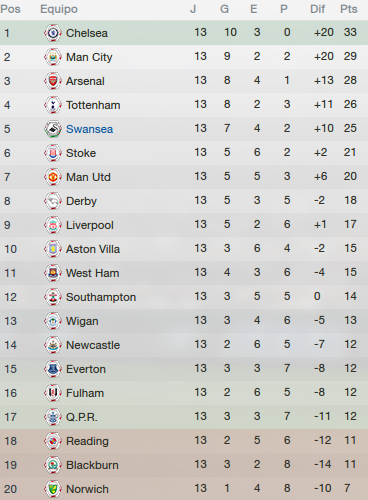368x500 pixels.
Task: Select the Q.P.R. team name
Action: (82, 417)
